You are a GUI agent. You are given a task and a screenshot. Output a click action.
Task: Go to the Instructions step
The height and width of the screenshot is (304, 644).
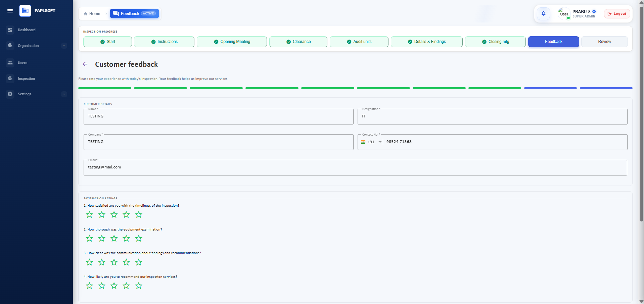point(164,42)
